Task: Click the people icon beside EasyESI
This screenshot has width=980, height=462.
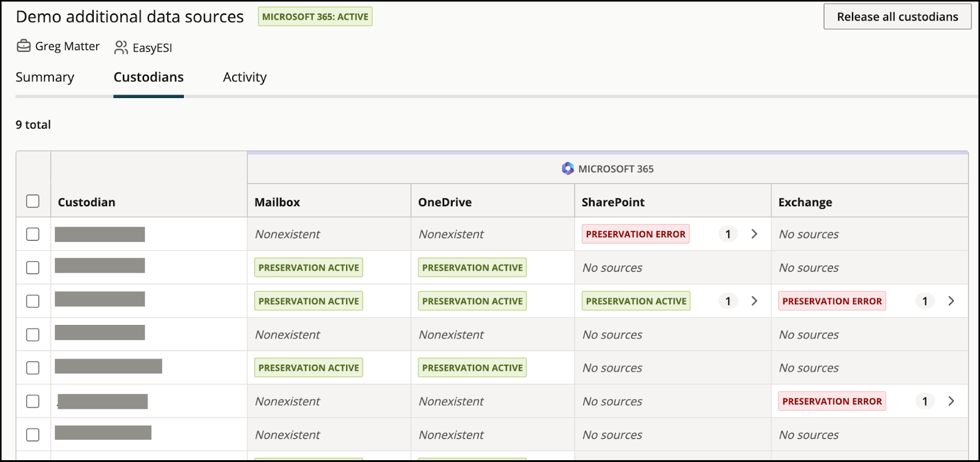Action: pyautogui.click(x=121, y=47)
